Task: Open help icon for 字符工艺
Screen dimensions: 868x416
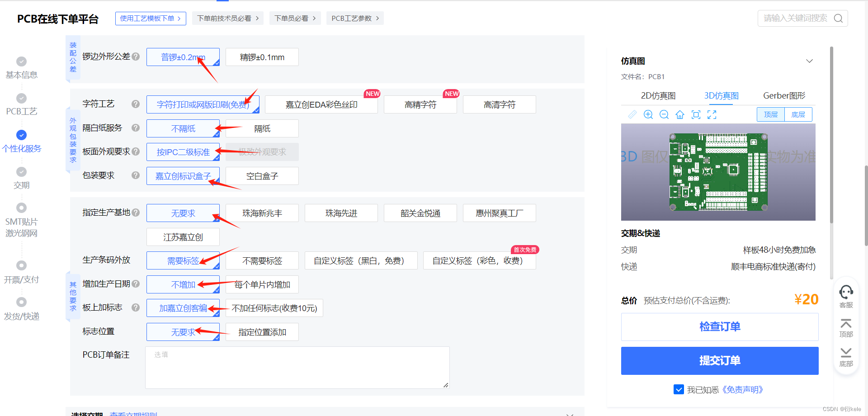Action: point(136,104)
